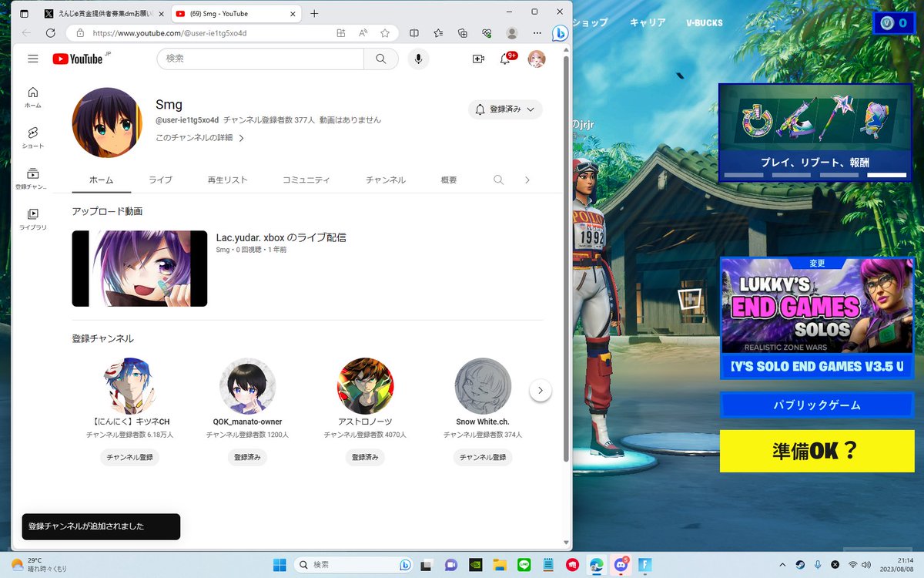Image resolution: width=924 pixels, height=578 pixels.
Task: Select the コミュニティ channel tab
Action: (306, 180)
